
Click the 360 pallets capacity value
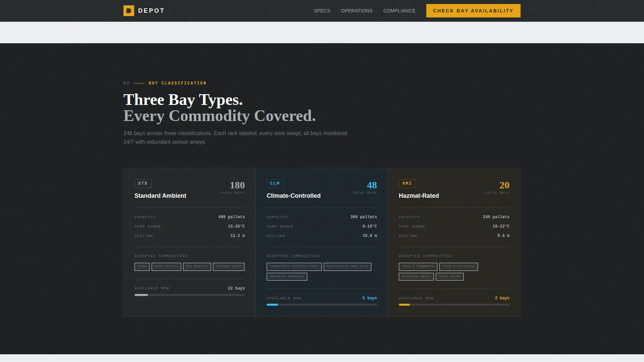pos(364,217)
